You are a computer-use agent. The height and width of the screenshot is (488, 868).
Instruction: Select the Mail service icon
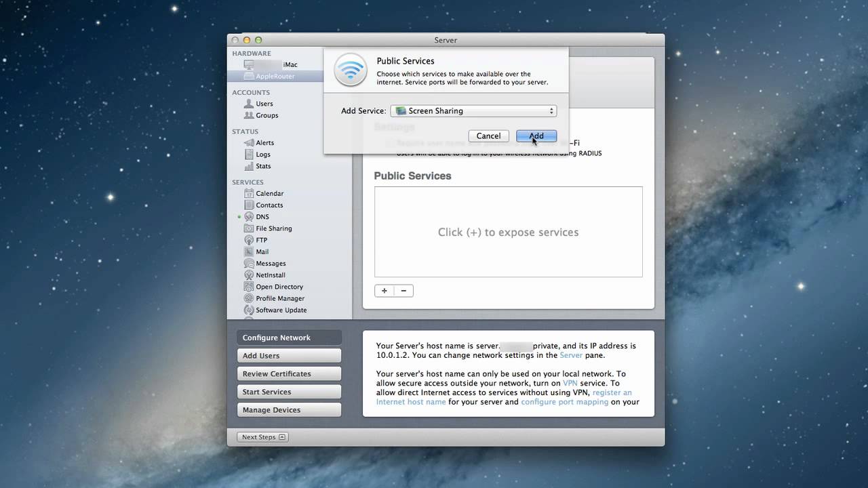(249, 251)
